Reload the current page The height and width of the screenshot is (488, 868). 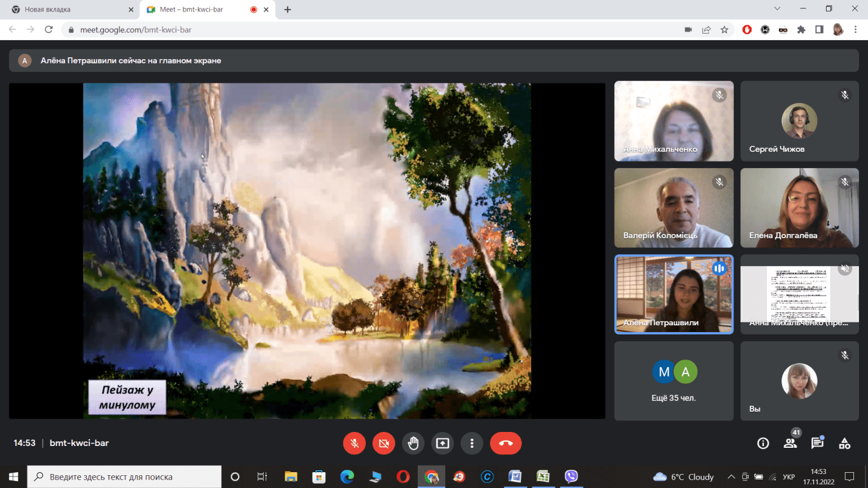[x=49, y=29]
